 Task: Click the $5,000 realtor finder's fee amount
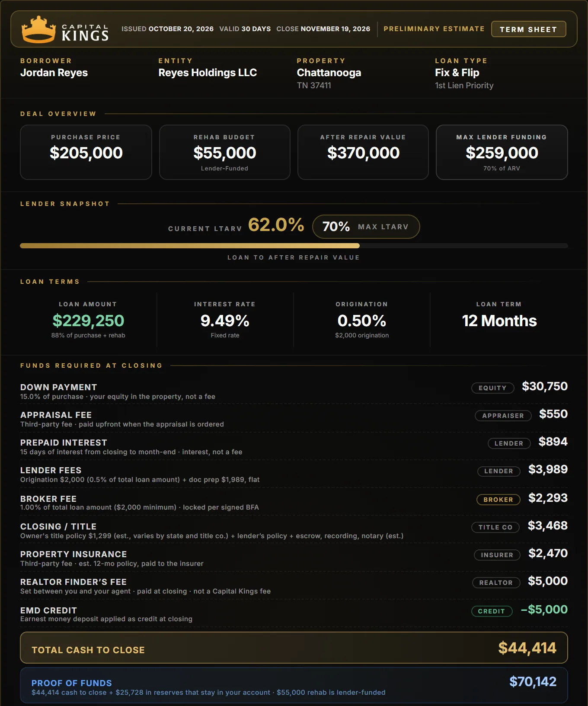(x=548, y=581)
